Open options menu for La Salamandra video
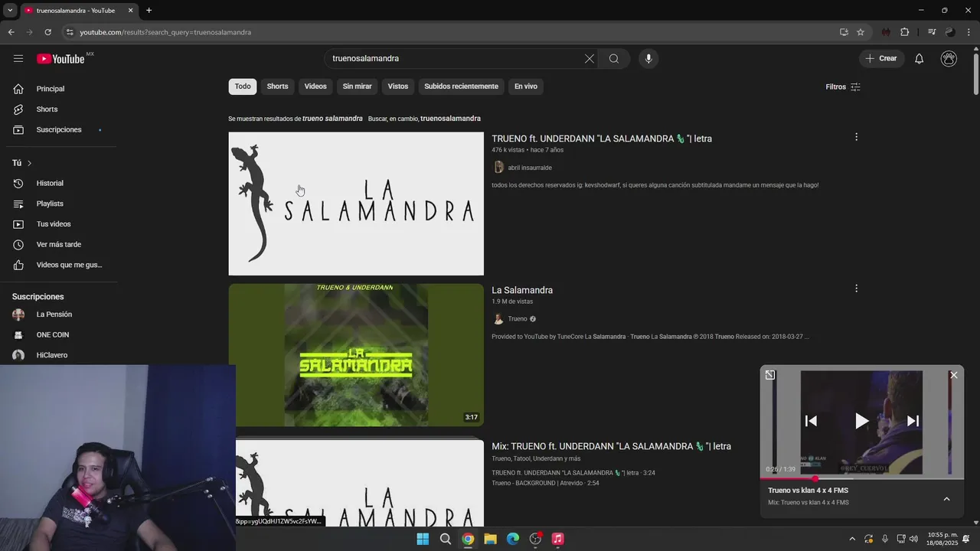The image size is (980, 551). [x=856, y=289]
